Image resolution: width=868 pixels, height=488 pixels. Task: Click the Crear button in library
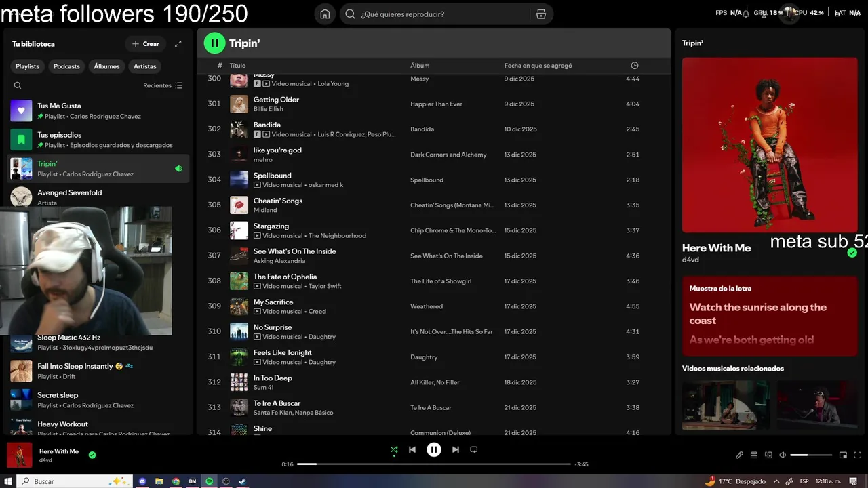coord(146,44)
